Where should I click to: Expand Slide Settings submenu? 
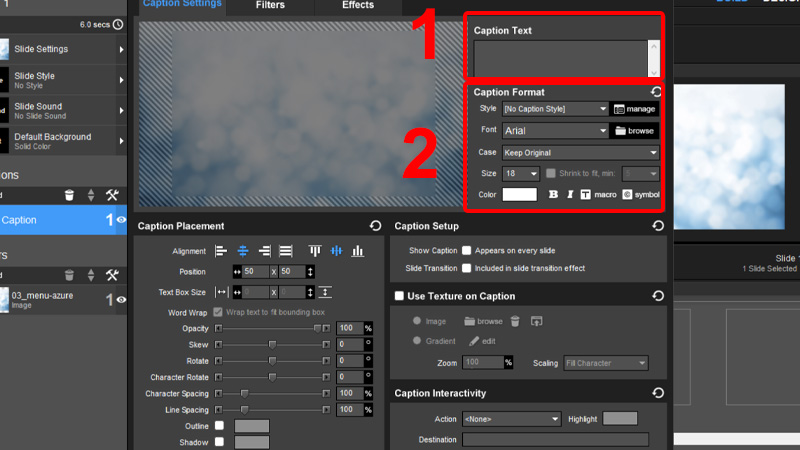click(121, 49)
